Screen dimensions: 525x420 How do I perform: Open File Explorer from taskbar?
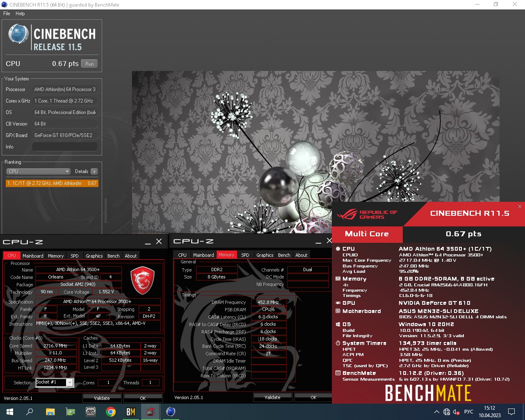point(50,412)
